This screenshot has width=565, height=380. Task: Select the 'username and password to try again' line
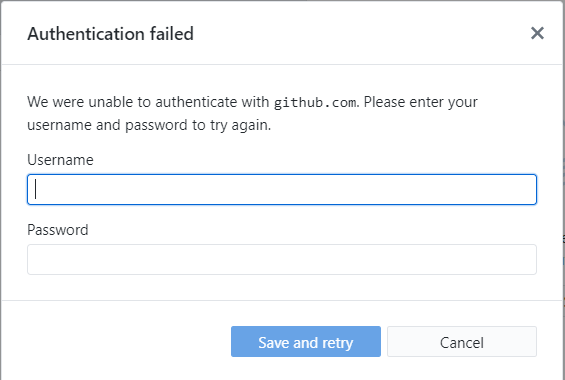click(x=149, y=125)
